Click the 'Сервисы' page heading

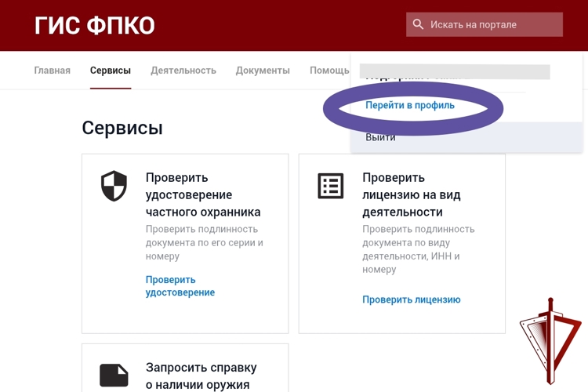(x=122, y=128)
